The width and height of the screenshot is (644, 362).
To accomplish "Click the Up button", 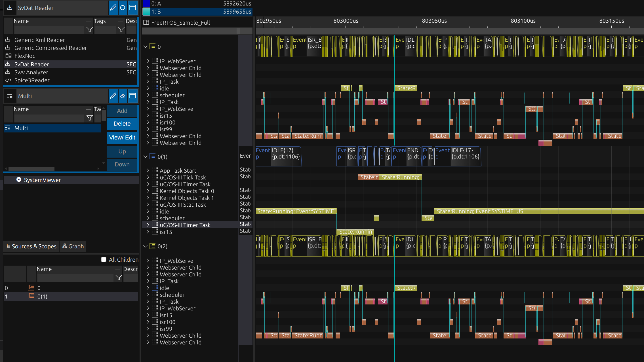I will pyautogui.click(x=122, y=151).
